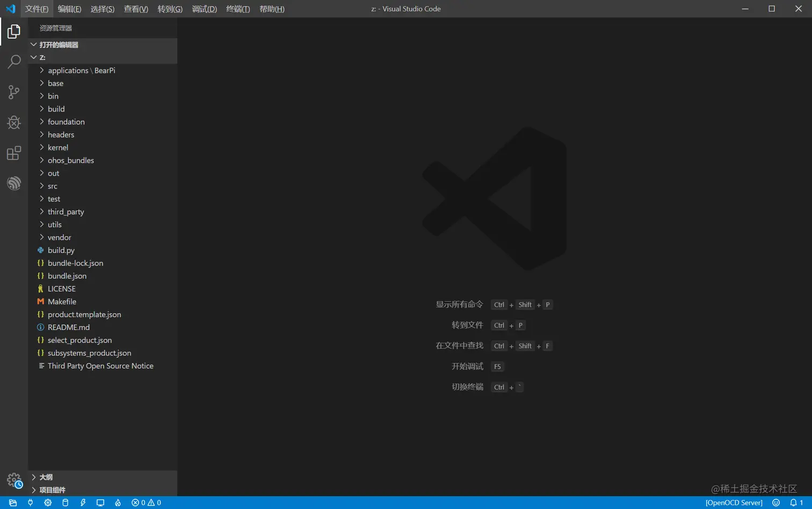Open the Search view in activity bar
Screen dimensions: 812x509
point(14,62)
